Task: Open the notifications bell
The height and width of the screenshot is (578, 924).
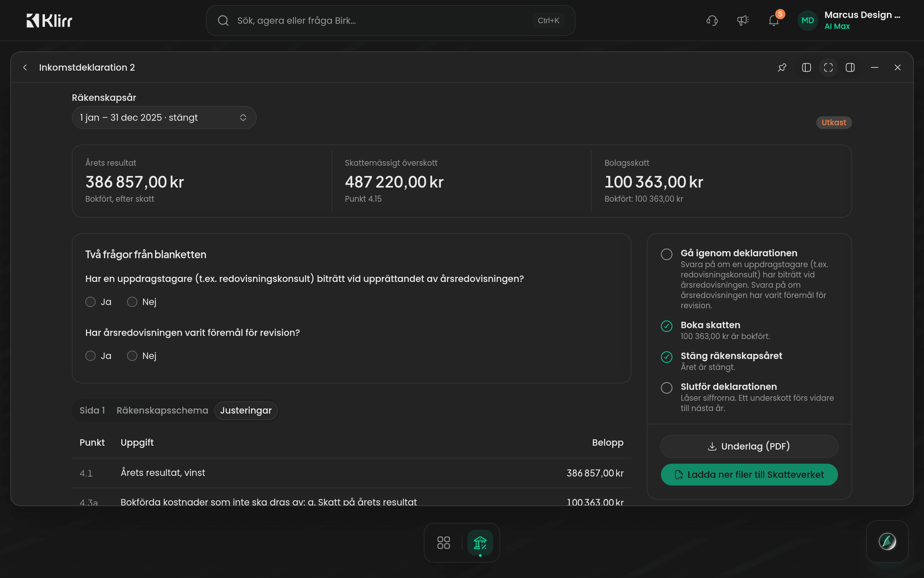Action: point(774,21)
